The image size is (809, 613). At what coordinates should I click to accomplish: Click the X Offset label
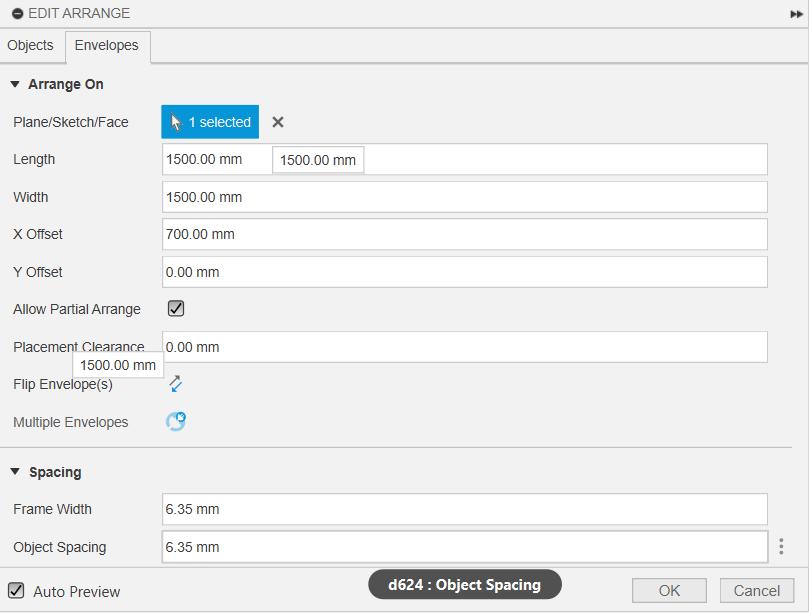(x=38, y=234)
